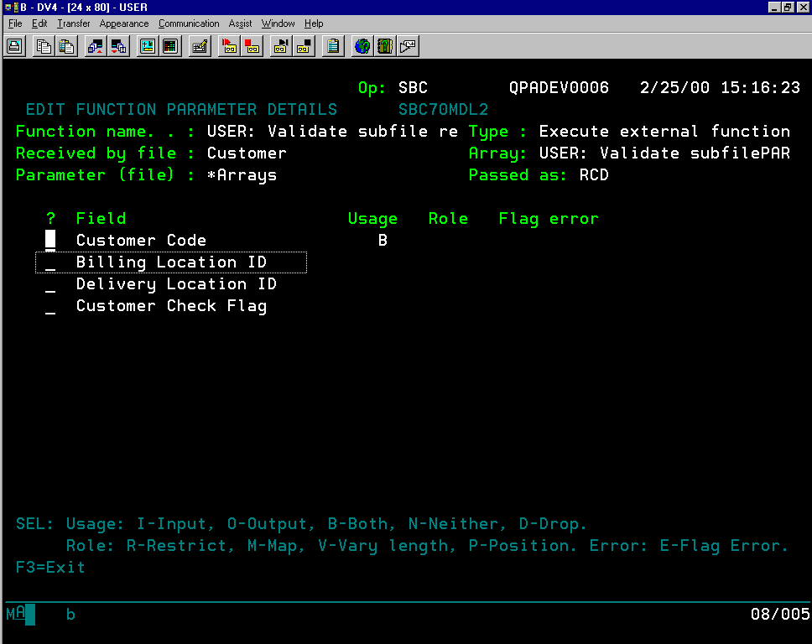Image resolution: width=812 pixels, height=644 pixels.
Task: Open the help index book icon
Action: point(385,46)
